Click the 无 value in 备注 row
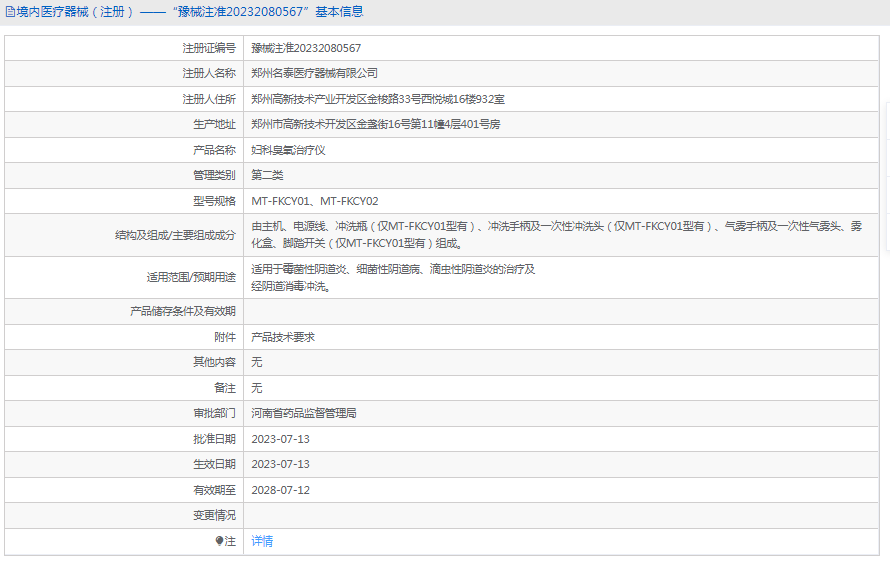Viewport: 890px width, 561px height. (257, 388)
